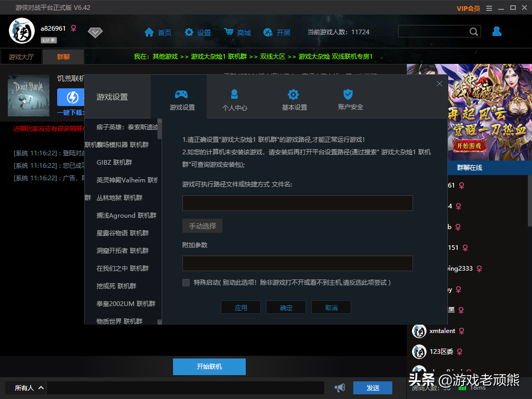Select 搁浅Aground 联机群 in list
Image resolution: width=532 pixels, height=399 pixels.
click(126, 216)
